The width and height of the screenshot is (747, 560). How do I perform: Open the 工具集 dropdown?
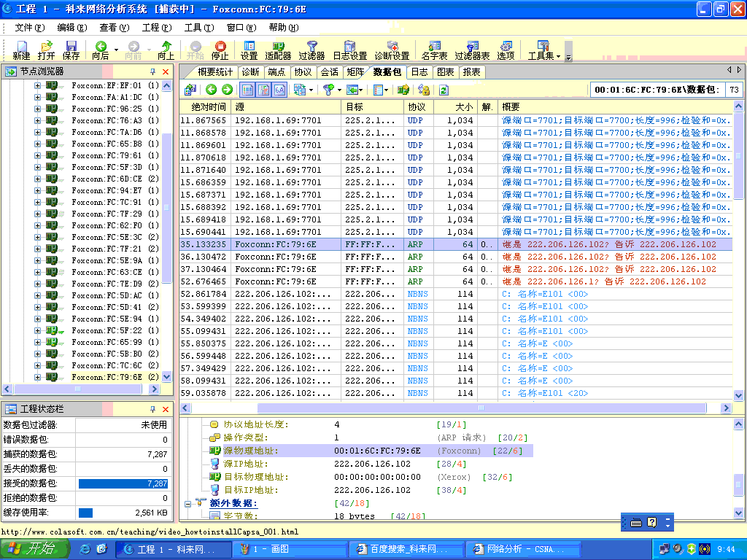coord(544,50)
